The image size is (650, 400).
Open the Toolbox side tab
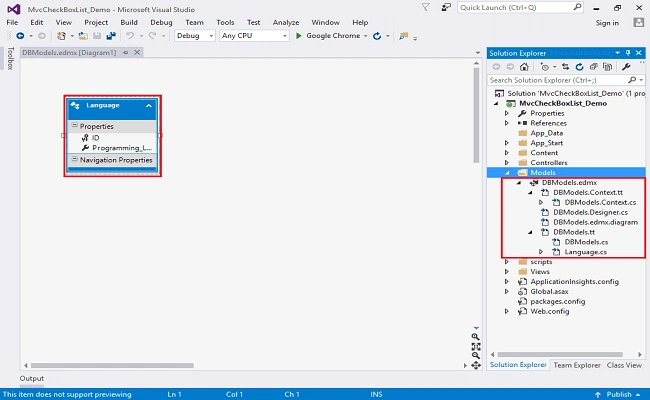[10, 58]
